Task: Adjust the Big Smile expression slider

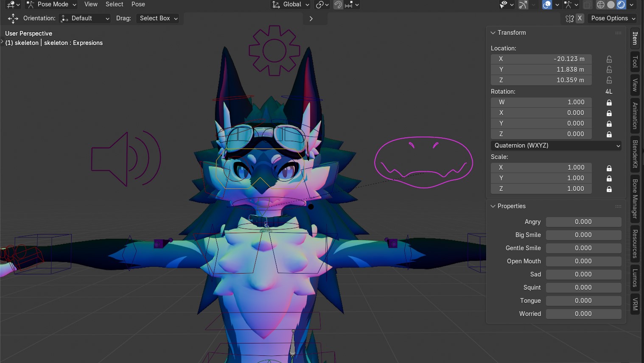Action: [584, 235]
